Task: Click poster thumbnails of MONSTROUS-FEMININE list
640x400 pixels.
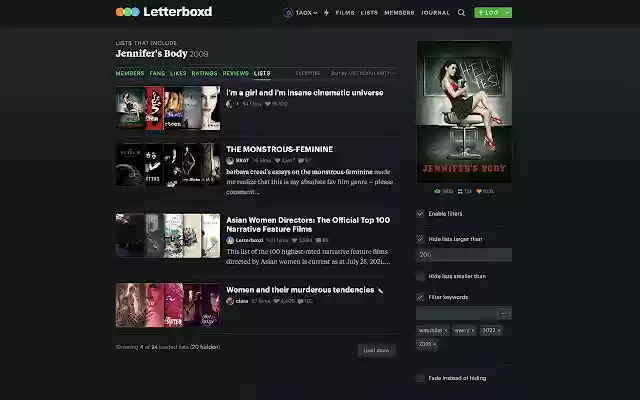Action: click(168, 165)
